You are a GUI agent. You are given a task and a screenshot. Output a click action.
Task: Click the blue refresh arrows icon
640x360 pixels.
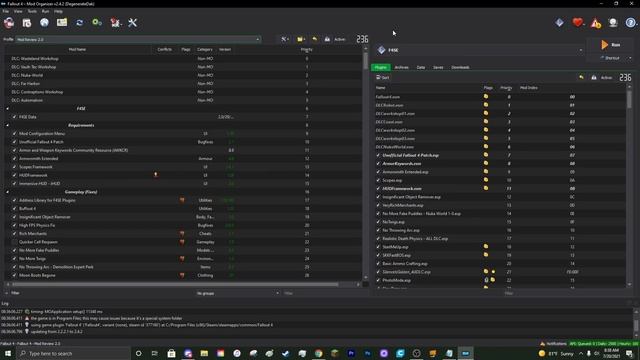pyautogui.click(x=80, y=23)
